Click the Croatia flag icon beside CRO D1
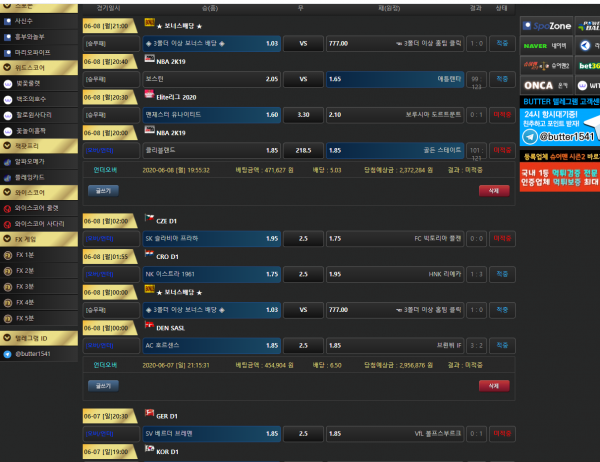The image size is (600, 462). [148, 256]
